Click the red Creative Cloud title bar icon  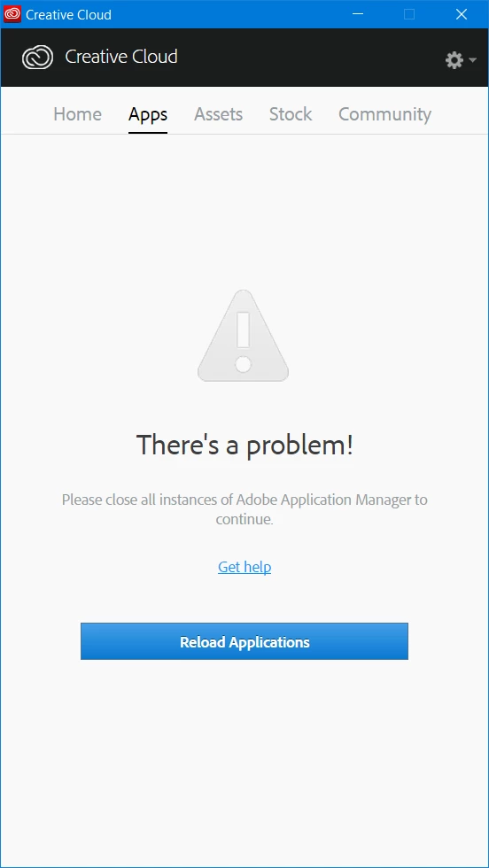tap(12, 14)
